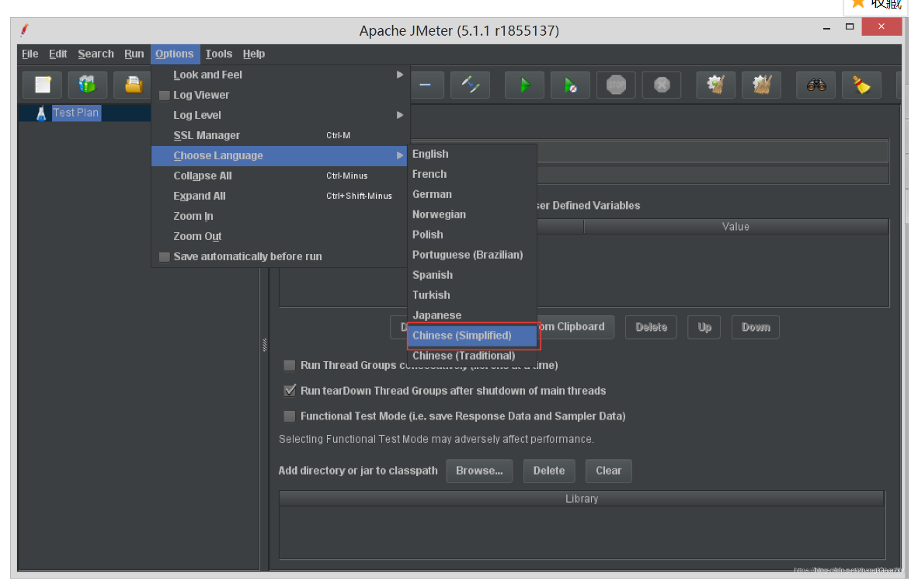This screenshot has width=918, height=588.
Task: Expand the Log Level submenu
Action: point(280,116)
